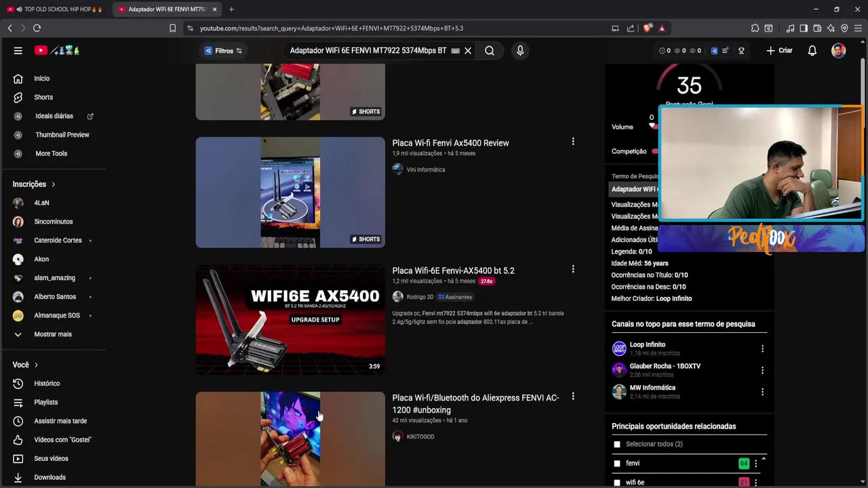868x488 pixels.
Task: Click the vidIQ trophy icon
Action: 741,51
